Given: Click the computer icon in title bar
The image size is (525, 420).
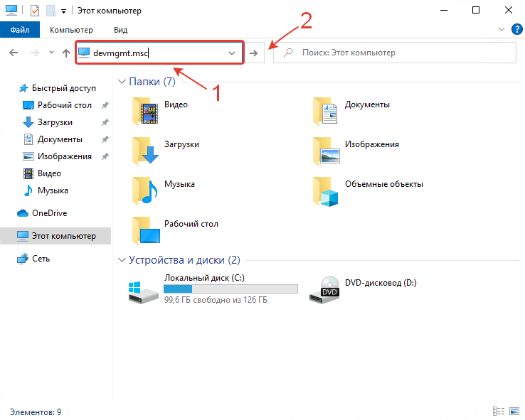Looking at the screenshot, I should pos(11,11).
